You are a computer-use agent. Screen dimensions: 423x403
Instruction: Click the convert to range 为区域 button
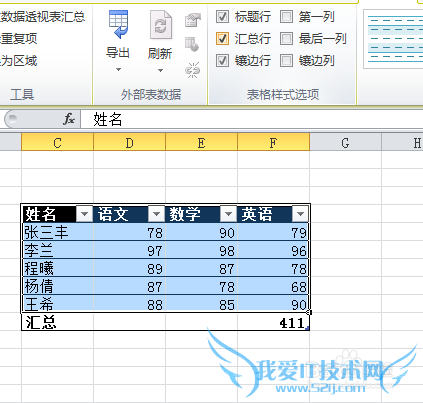click(19, 61)
